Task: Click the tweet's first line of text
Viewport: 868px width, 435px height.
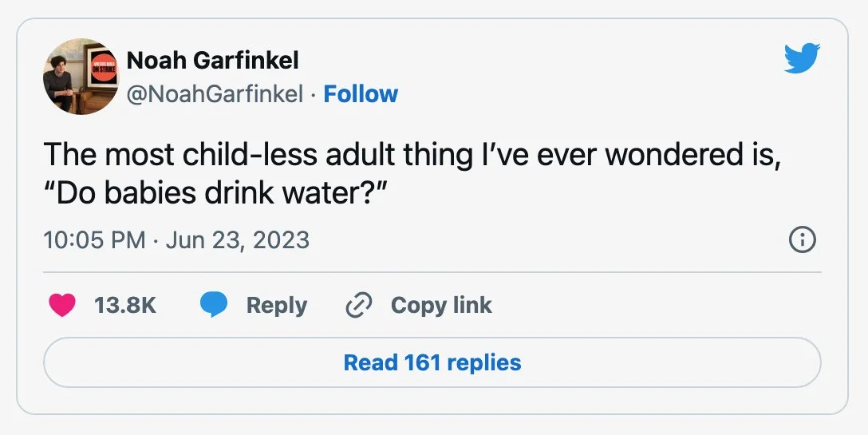Action: [411, 155]
